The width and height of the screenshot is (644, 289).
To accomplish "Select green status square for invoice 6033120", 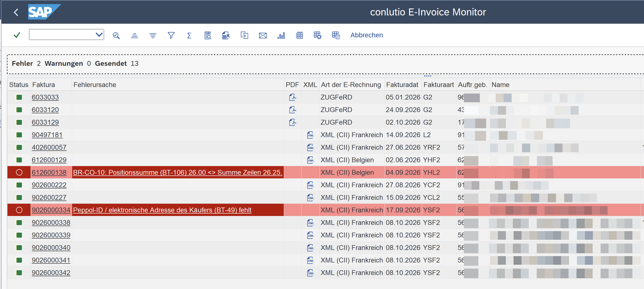I will (19, 110).
